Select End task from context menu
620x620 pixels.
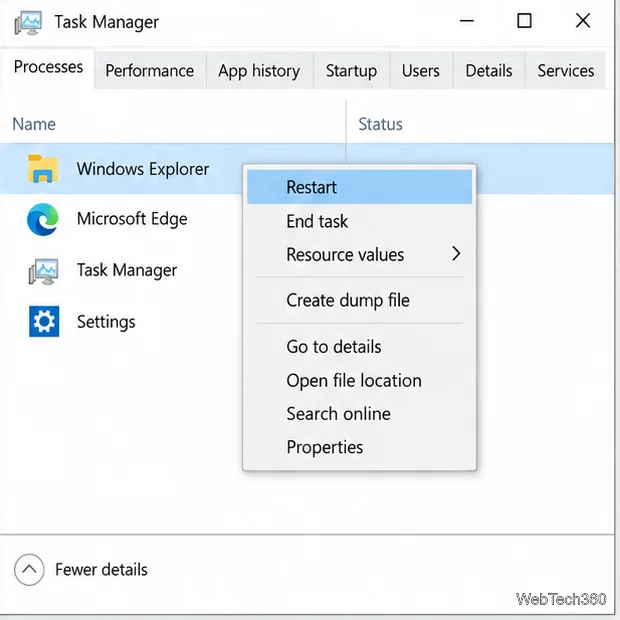pyautogui.click(x=359, y=221)
